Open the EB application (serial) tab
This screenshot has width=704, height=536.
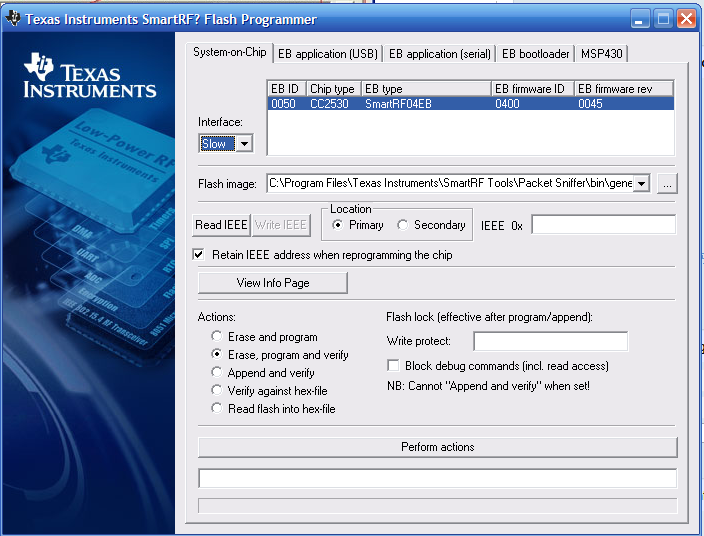point(440,54)
